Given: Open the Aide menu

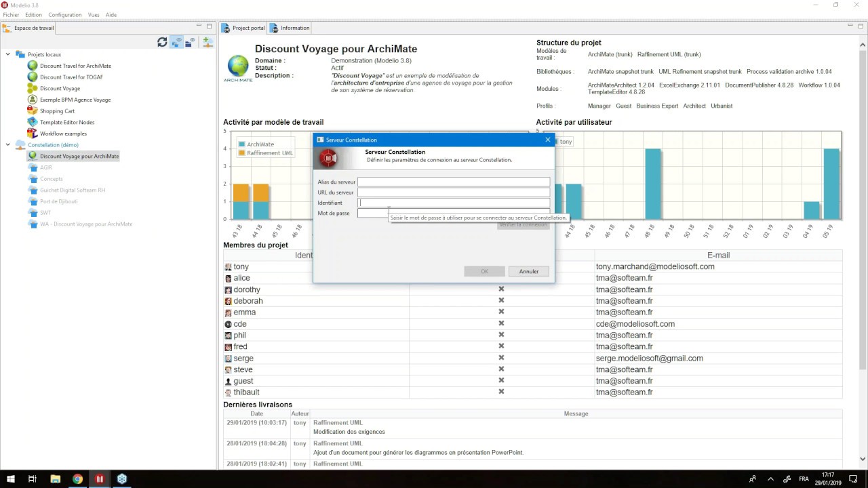Looking at the screenshot, I should [111, 15].
